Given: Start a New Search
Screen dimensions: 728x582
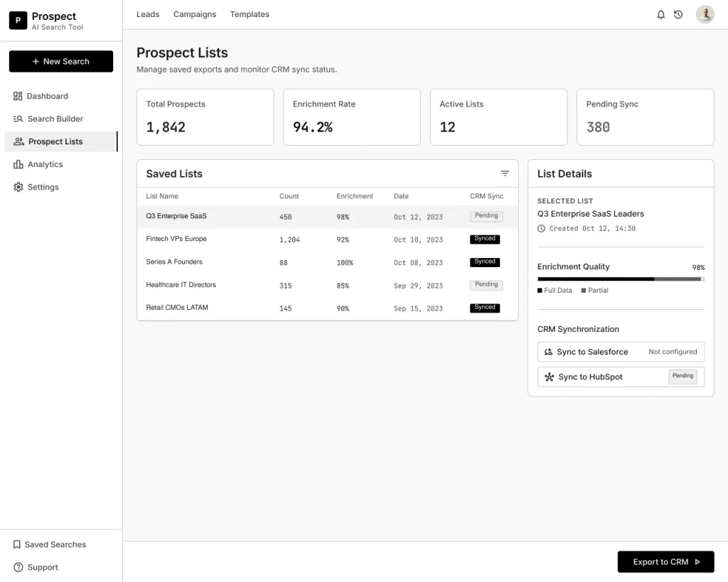Looking at the screenshot, I should [x=61, y=61].
